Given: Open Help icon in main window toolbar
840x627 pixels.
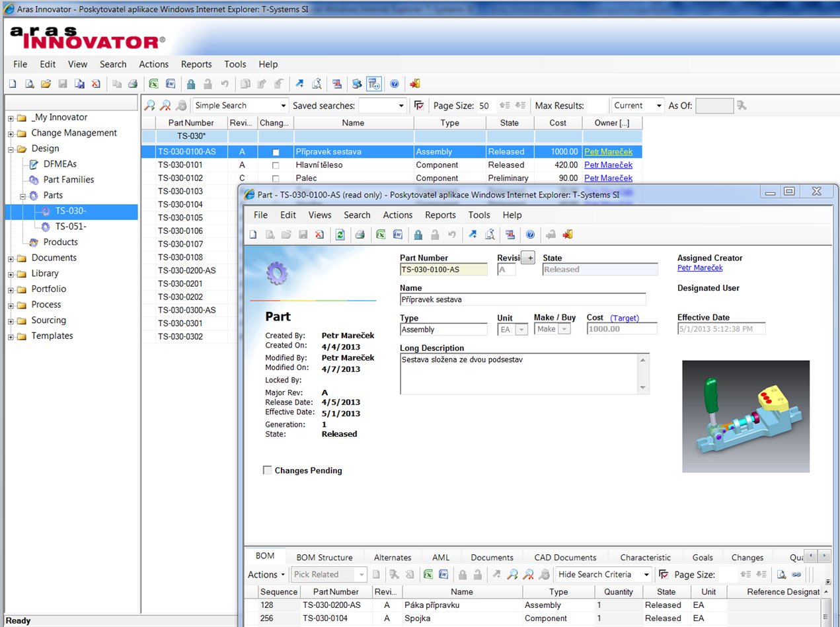Looking at the screenshot, I should coord(395,84).
